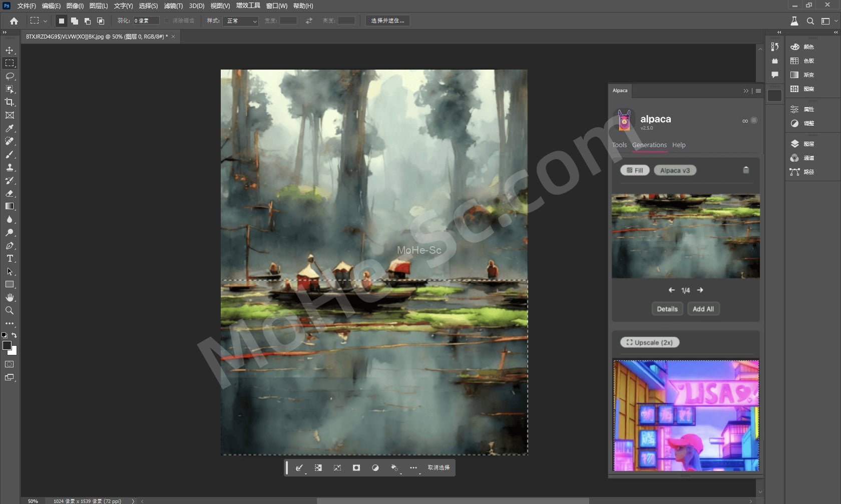This screenshot has height=504, width=841.
Task: Click the Add All button
Action: [x=703, y=309]
